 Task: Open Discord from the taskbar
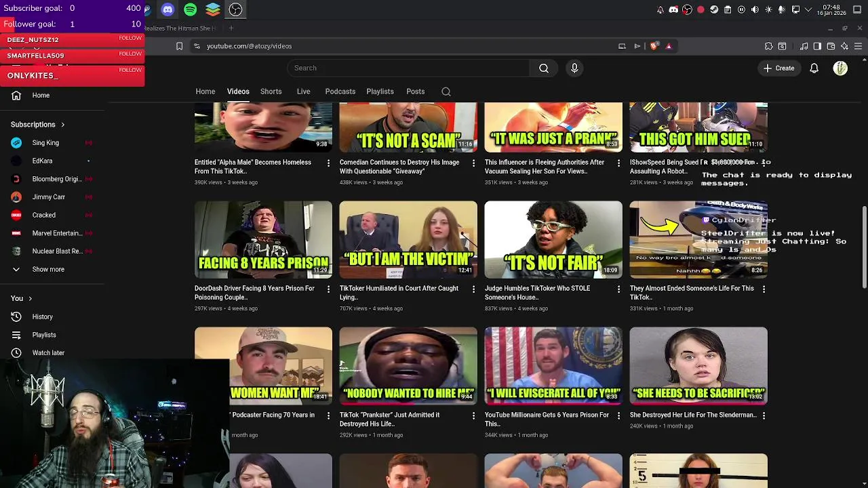[x=167, y=9]
